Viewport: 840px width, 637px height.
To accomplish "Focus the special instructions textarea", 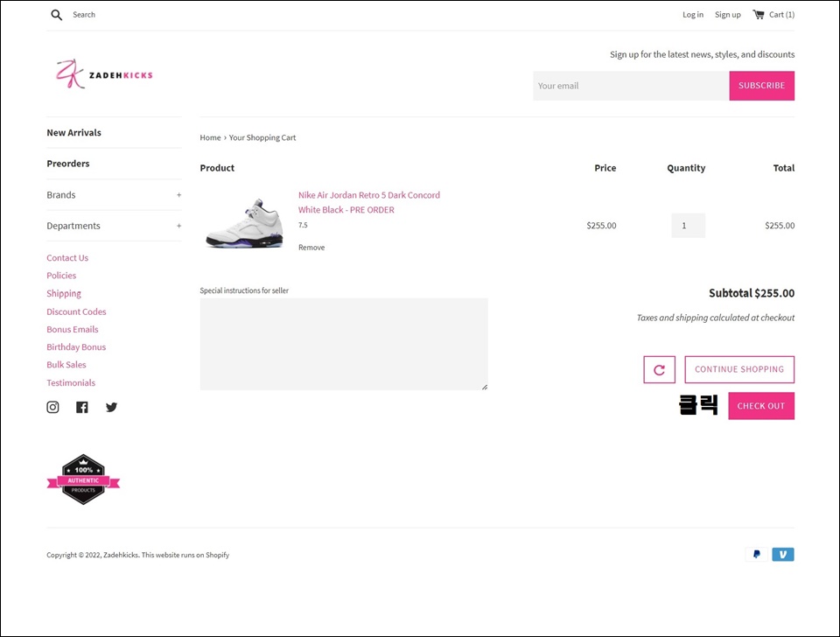I will tap(343, 344).
